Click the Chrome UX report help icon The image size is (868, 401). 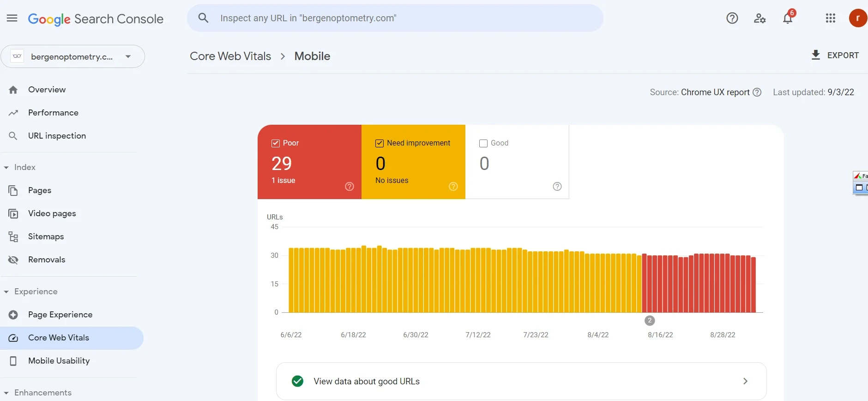tap(757, 92)
